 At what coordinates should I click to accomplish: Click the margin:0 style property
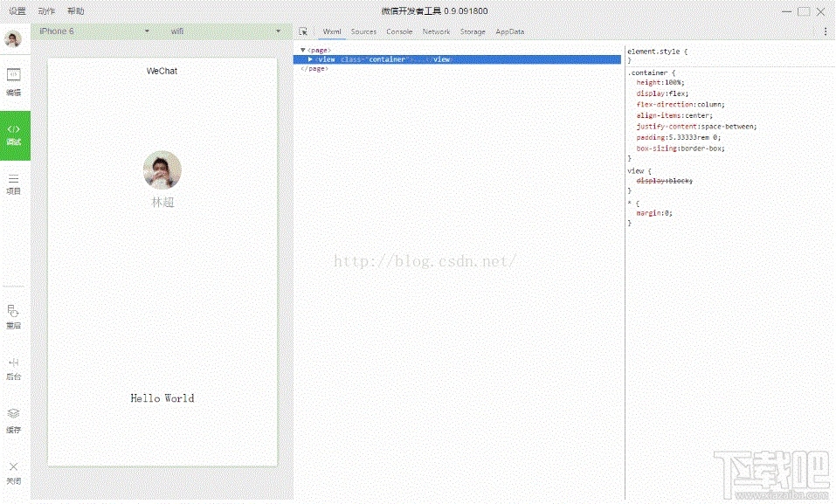(x=654, y=213)
